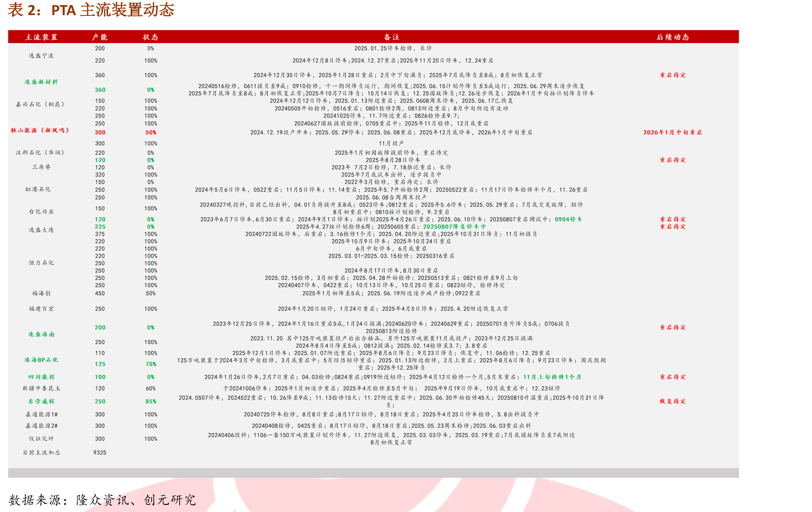812x512 pixels.
Task: Select the 备注 column header
Action: (392, 37)
